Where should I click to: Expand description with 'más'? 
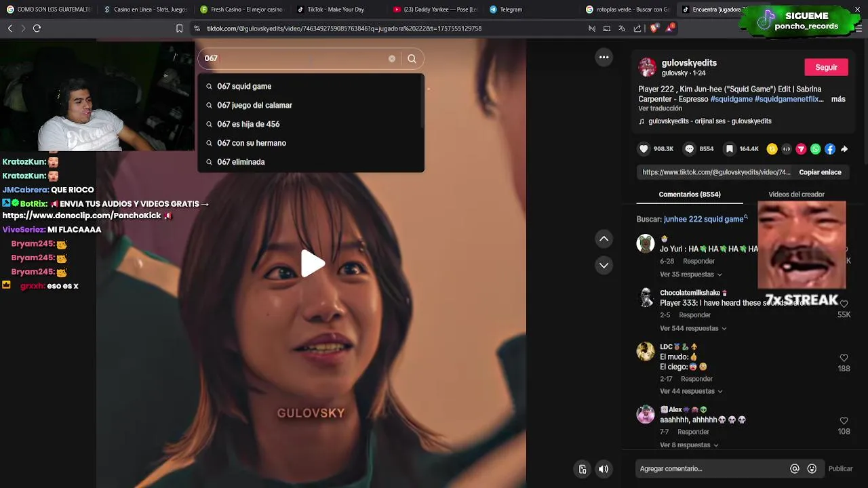(838, 99)
